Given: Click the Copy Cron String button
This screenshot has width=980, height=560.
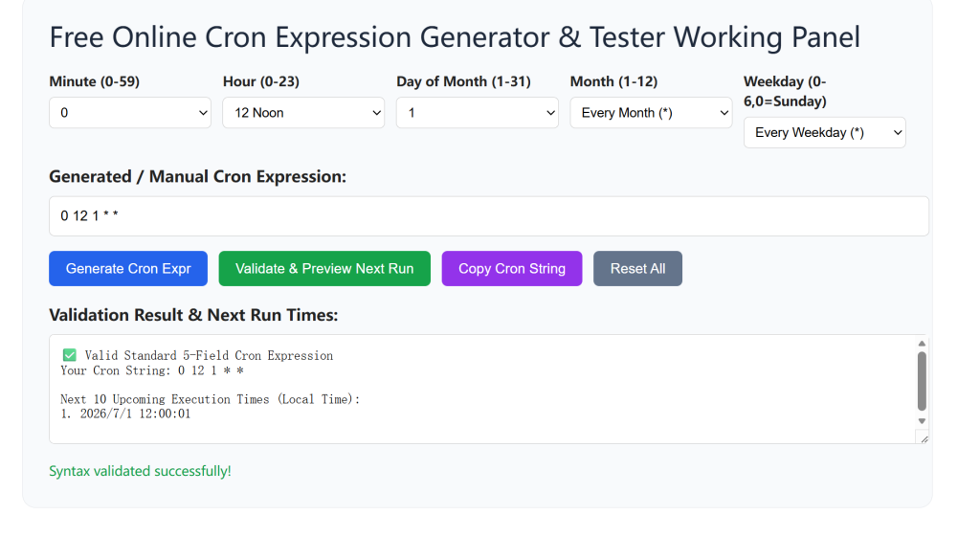Looking at the screenshot, I should click(x=512, y=269).
